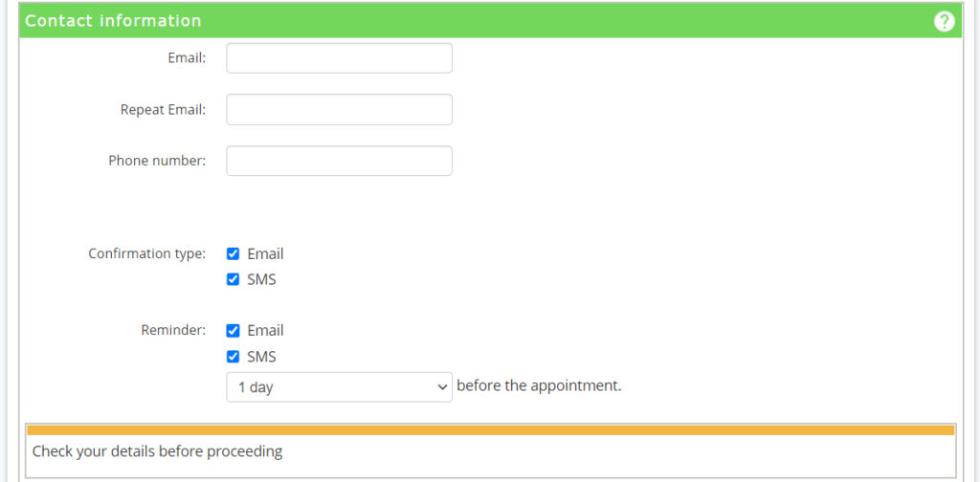Select the Check your details notice text

coord(157,451)
